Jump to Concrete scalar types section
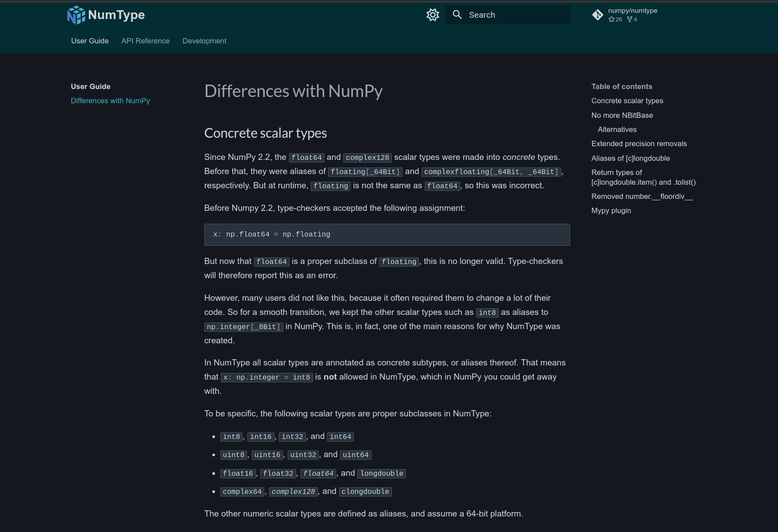 coord(627,101)
